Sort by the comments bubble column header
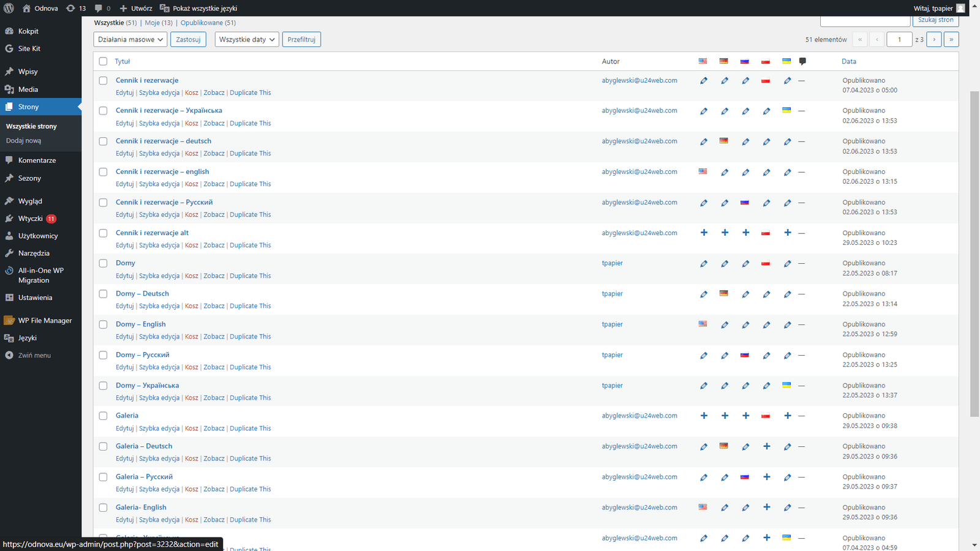980x551 pixels. (x=802, y=61)
